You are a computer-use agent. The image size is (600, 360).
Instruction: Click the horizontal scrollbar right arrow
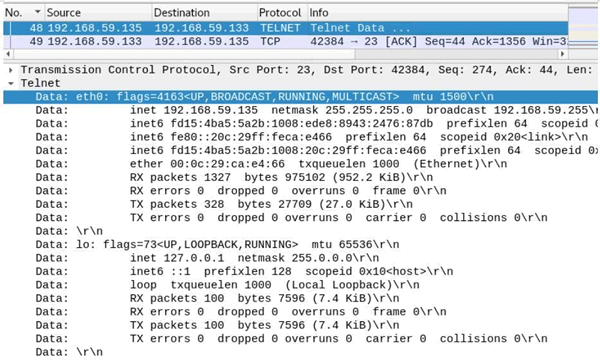(x=562, y=54)
